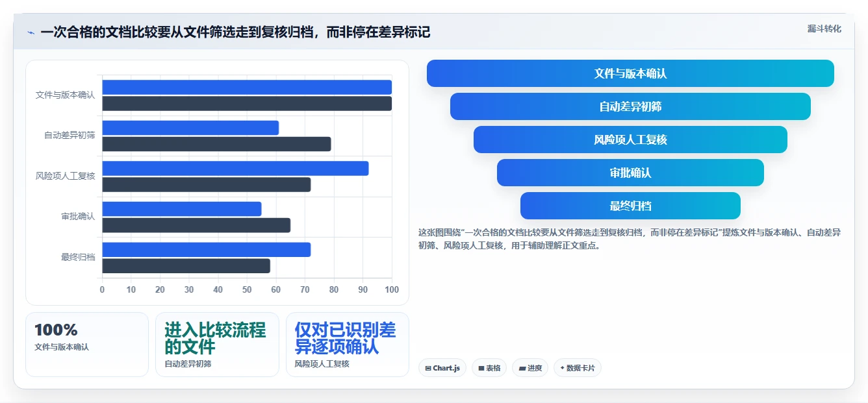Click the 漏斗转化 label in header
Viewport: 868px width, 403px height.
click(824, 29)
